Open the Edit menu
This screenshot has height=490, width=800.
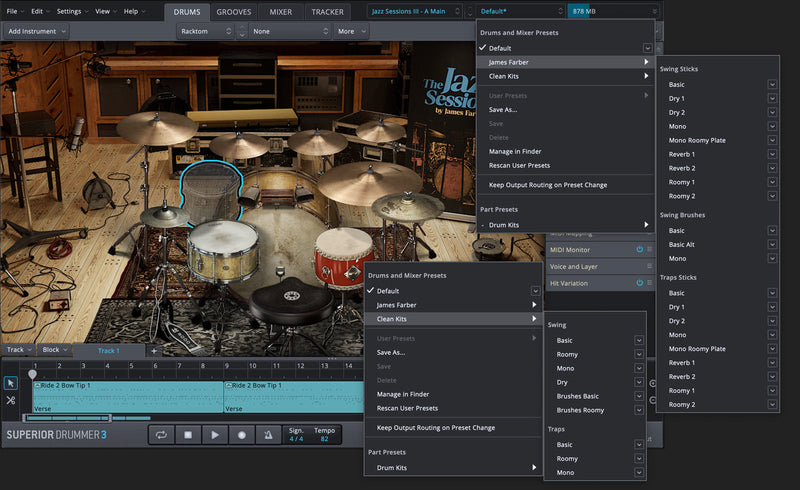(x=40, y=11)
